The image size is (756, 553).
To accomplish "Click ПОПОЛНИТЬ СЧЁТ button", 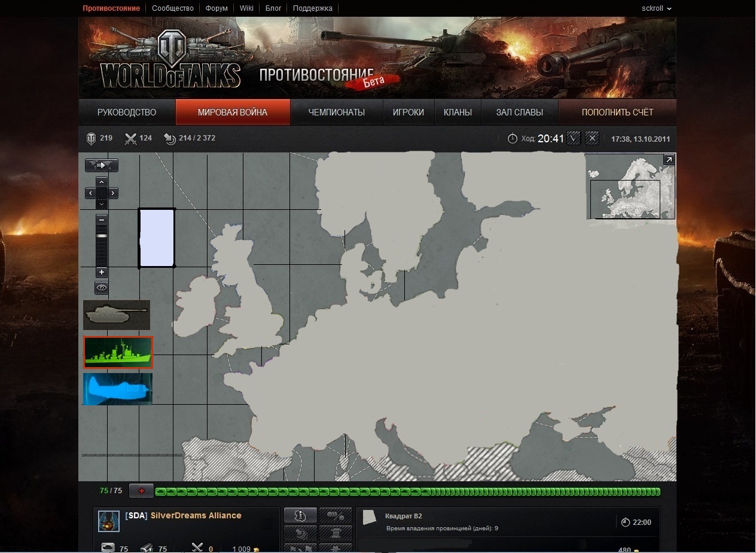I will pos(617,112).
